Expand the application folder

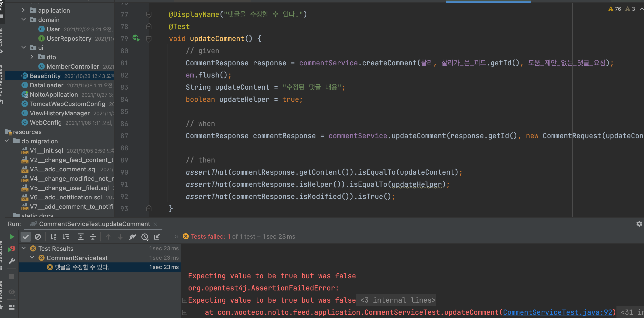coord(24,10)
